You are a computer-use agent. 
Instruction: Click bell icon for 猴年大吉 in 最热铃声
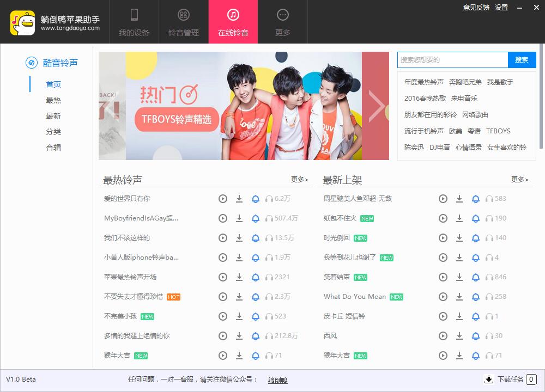point(256,356)
